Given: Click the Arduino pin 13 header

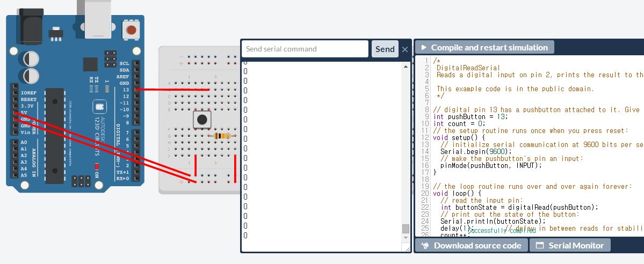Looking at the screenshot, I should point(136,90).
